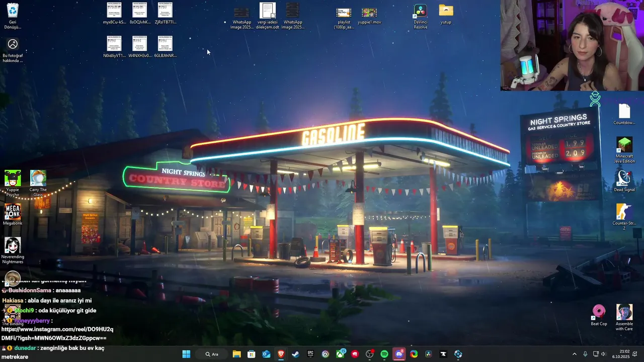This screenshot has height=362, width=644.
Task: Click chat message 'oda küçülüyor git gide'
Action: point(67,310)
